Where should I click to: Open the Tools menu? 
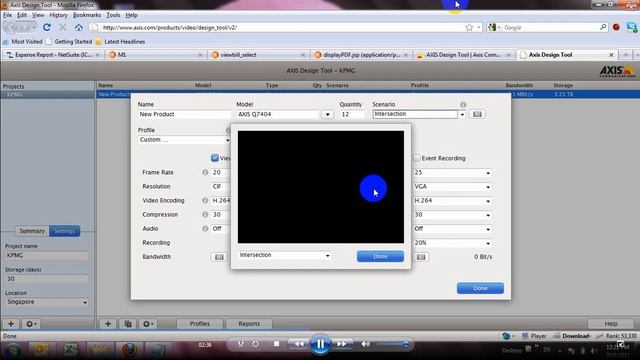point(113,15)
